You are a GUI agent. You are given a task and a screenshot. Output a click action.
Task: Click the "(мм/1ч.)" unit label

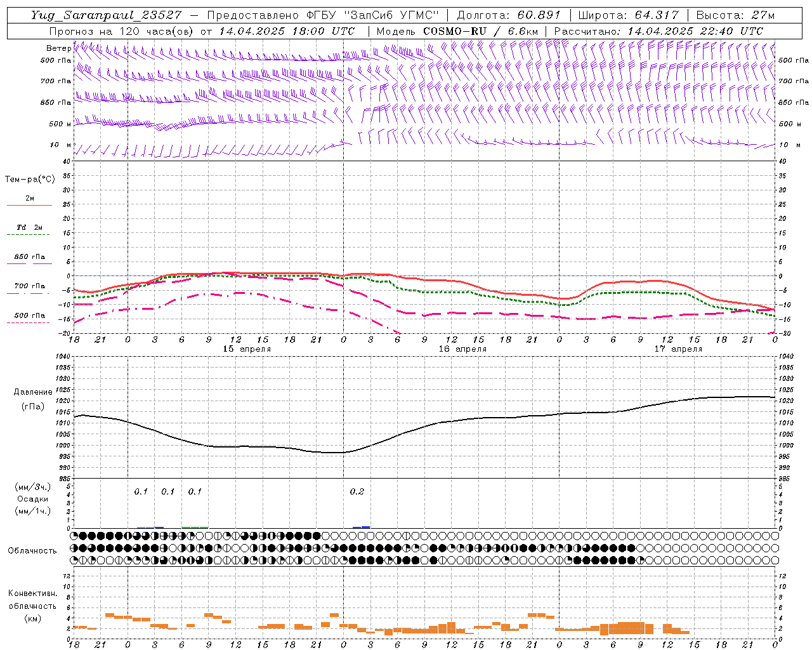tap(32, 511)
